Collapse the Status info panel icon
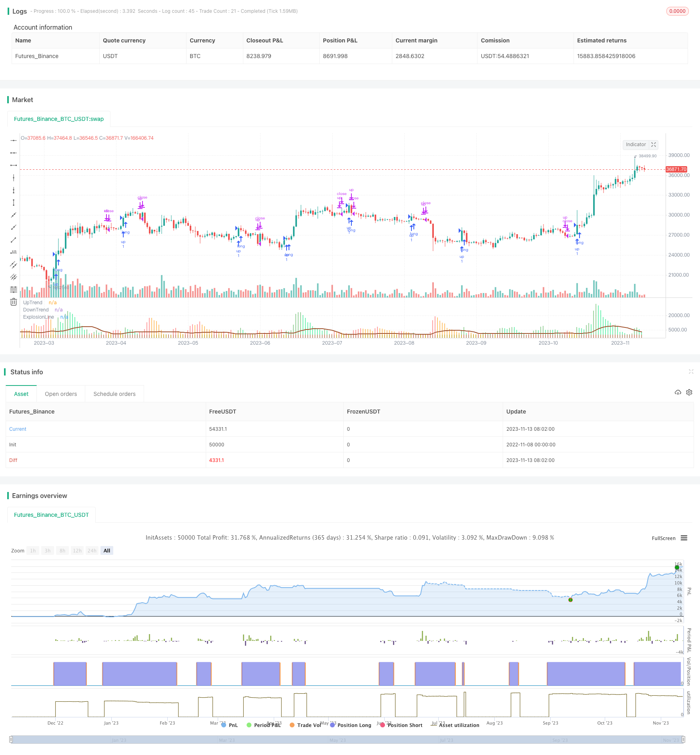Viewport: 700px width, 755px height. click(691, 371)
